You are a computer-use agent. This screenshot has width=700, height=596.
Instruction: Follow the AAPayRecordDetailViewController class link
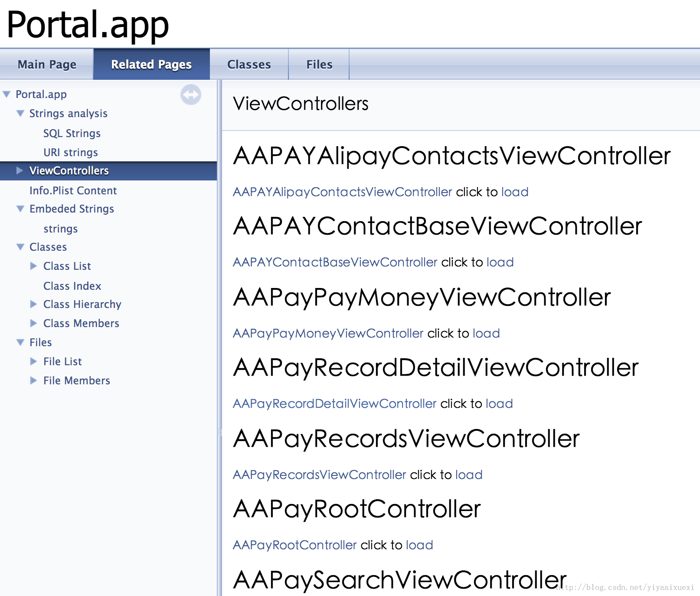pyautogui.click(x=335, y=403)
